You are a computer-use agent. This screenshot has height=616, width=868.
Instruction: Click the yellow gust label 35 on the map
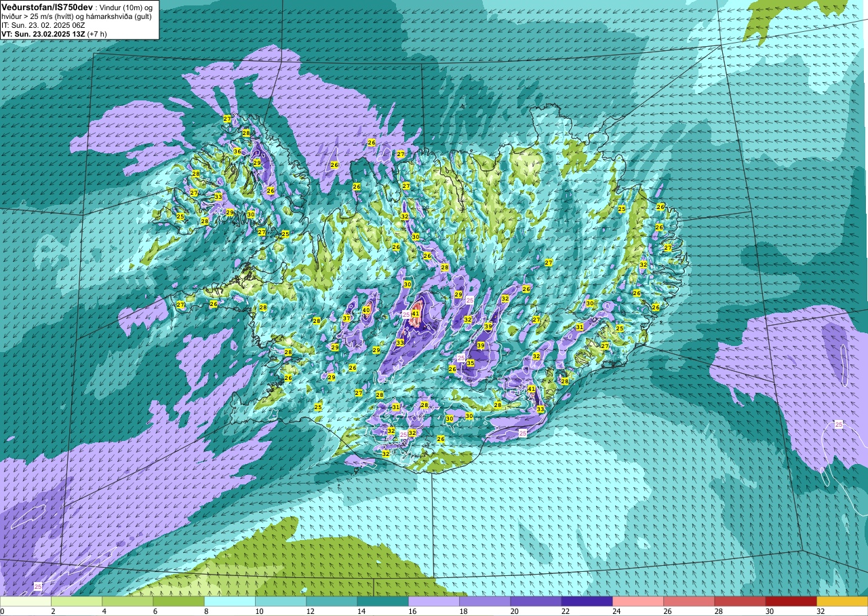(470, 363)
